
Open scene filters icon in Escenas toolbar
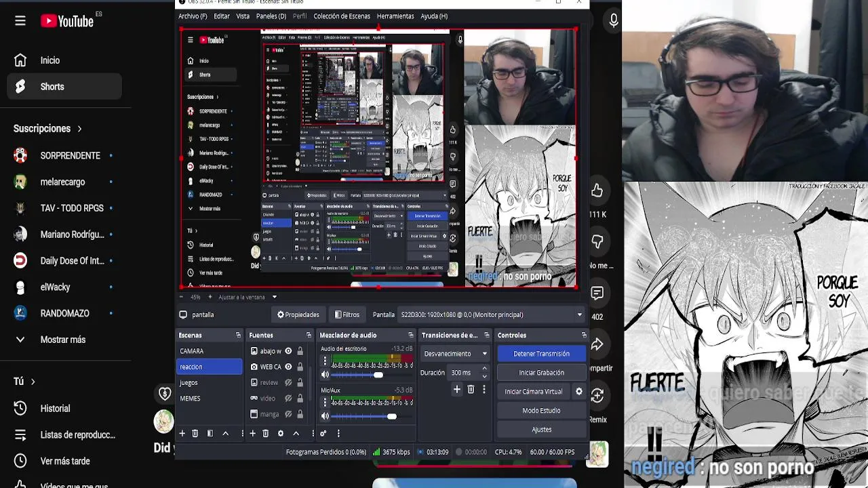[x=210, y=433]
